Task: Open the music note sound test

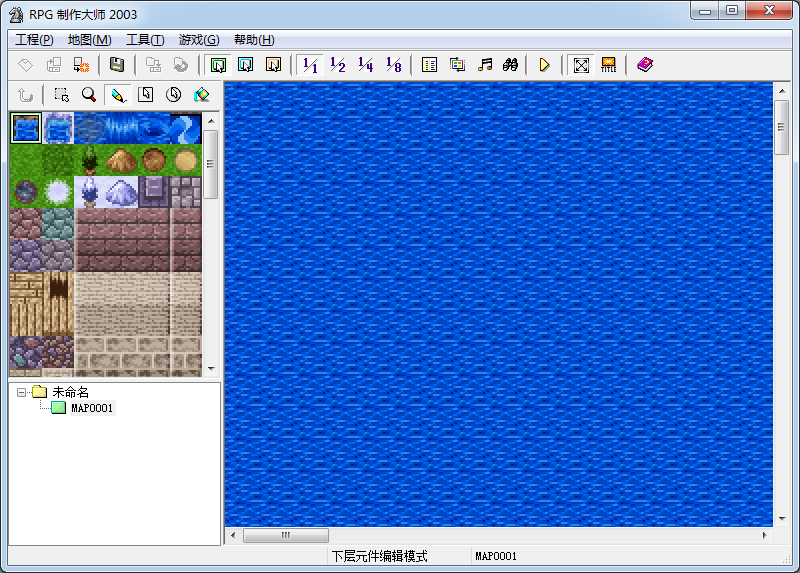Action: click(x=485, y=65)
